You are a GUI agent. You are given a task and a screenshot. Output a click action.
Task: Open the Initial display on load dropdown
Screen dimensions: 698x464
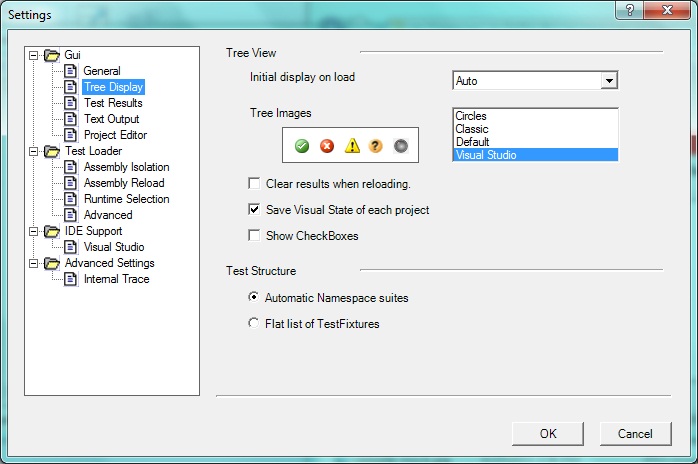(x=609, y=81)
